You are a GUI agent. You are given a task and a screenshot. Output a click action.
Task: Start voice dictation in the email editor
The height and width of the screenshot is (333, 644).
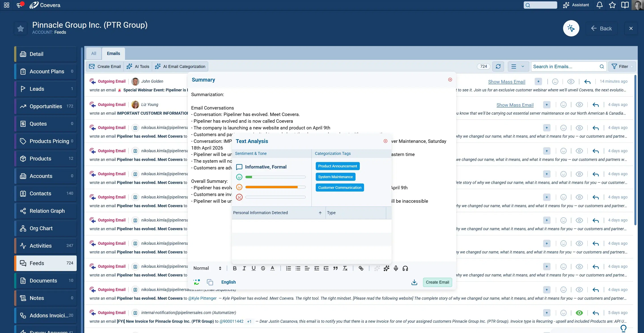pyautogui.click(x=396, y=268)
